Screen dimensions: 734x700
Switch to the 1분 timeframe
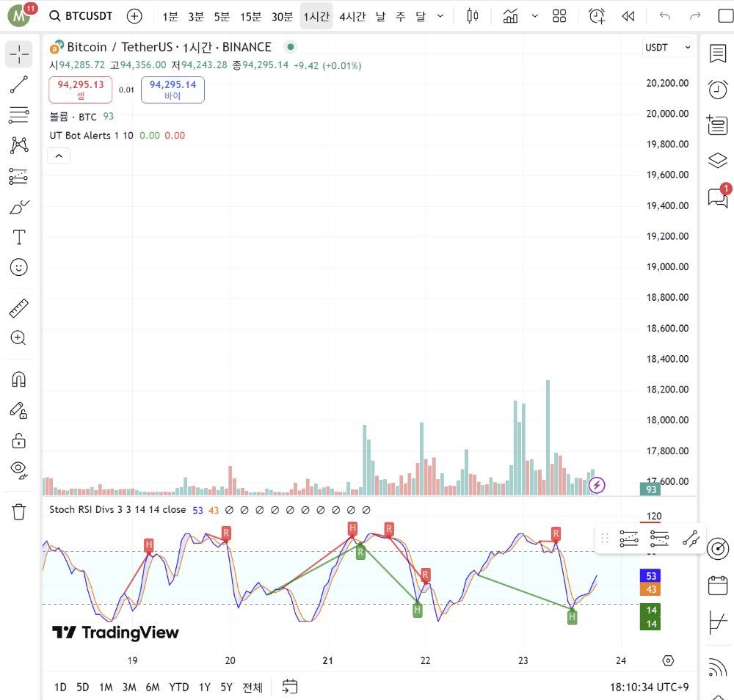[x=170, y=17]
